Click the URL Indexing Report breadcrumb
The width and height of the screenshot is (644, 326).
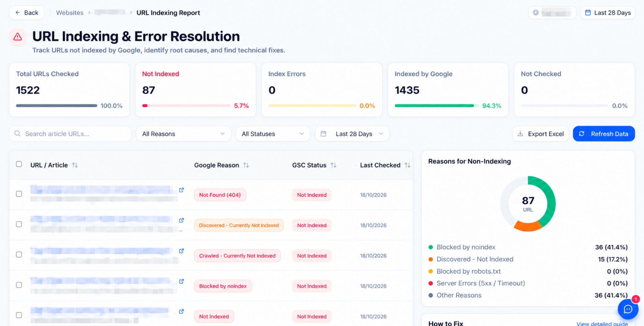tap(168, 13)
